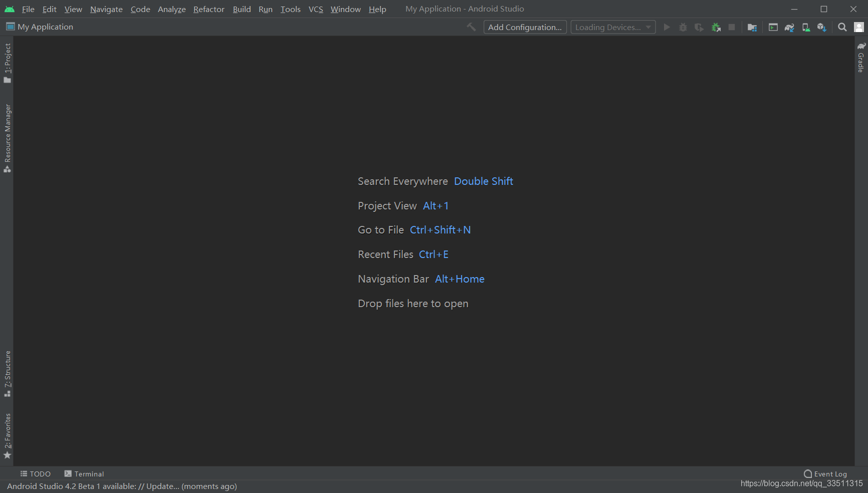This screenshot has height=493, width=868.
Task: Click My Application breadcrumb in navigation bar
Action: (x=40, y=27)
